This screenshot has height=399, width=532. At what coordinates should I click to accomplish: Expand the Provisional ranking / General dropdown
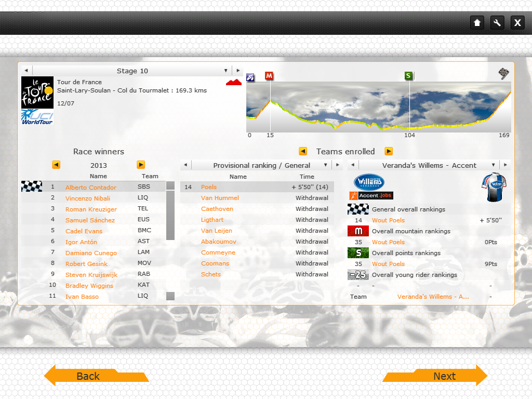(x=326, y=165)
